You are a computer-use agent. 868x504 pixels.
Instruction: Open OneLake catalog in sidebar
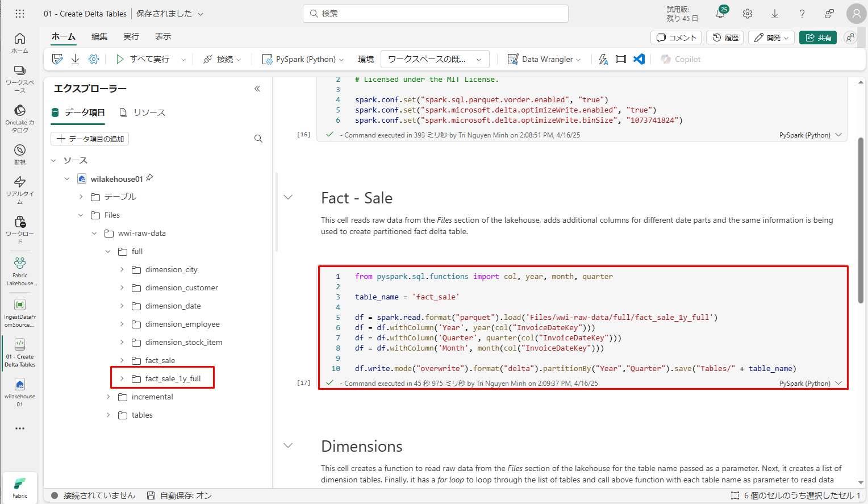point(20,118)
